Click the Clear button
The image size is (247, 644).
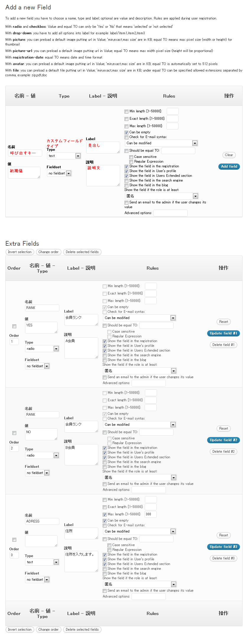[229, 155]
